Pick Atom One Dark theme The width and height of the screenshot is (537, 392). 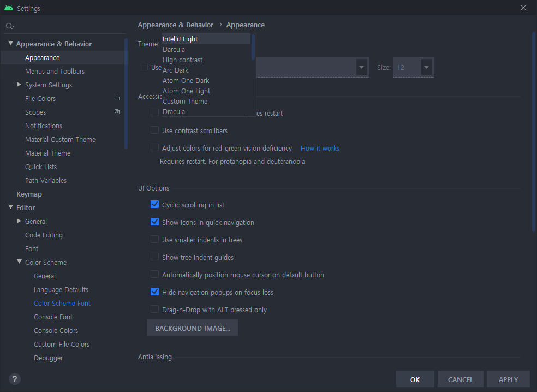point(206,80)
